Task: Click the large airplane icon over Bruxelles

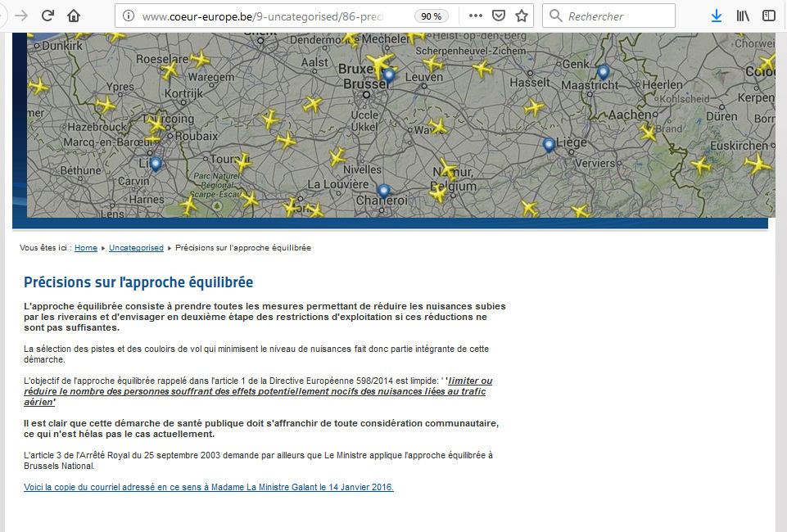Action: (x=380, y=64)
